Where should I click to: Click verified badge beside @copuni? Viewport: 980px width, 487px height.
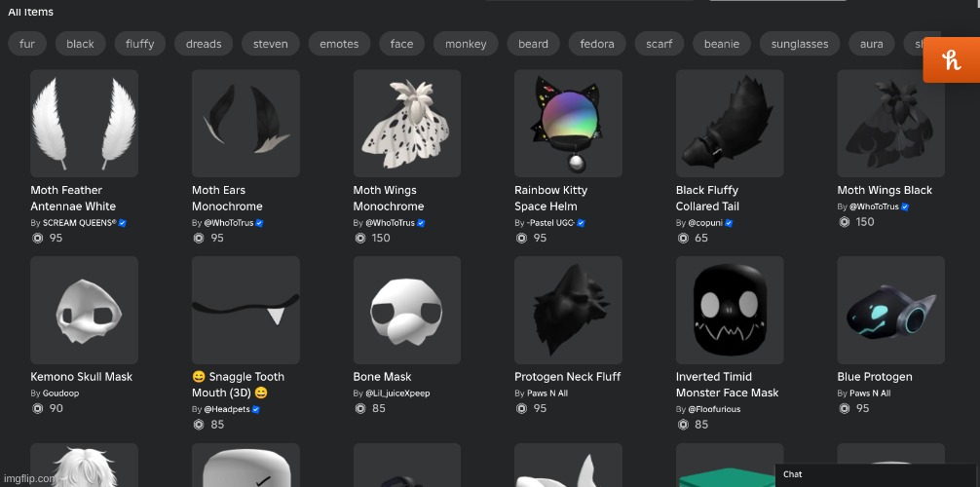[729, 222]
